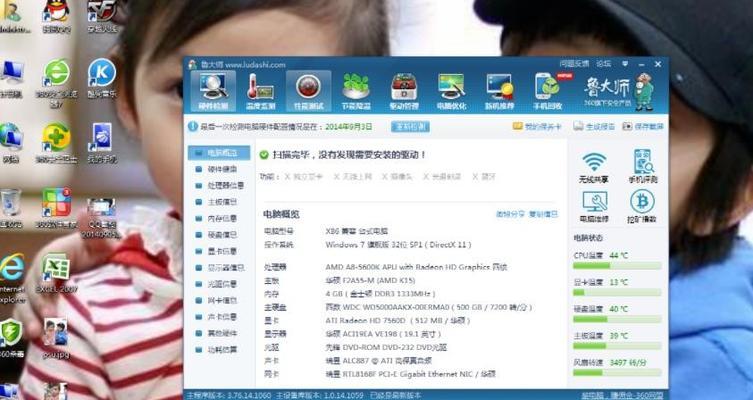Open 驱动管理 driver management tab
753x400 pixels.
click(404, 91)
